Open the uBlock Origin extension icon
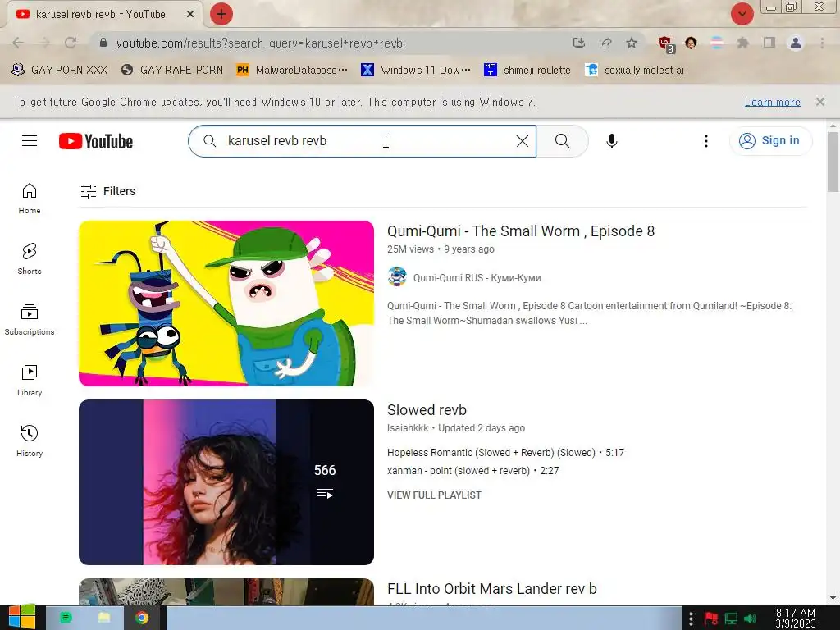Image resolution: width=840 pixels, height=630 pixels. pos(666,44)
